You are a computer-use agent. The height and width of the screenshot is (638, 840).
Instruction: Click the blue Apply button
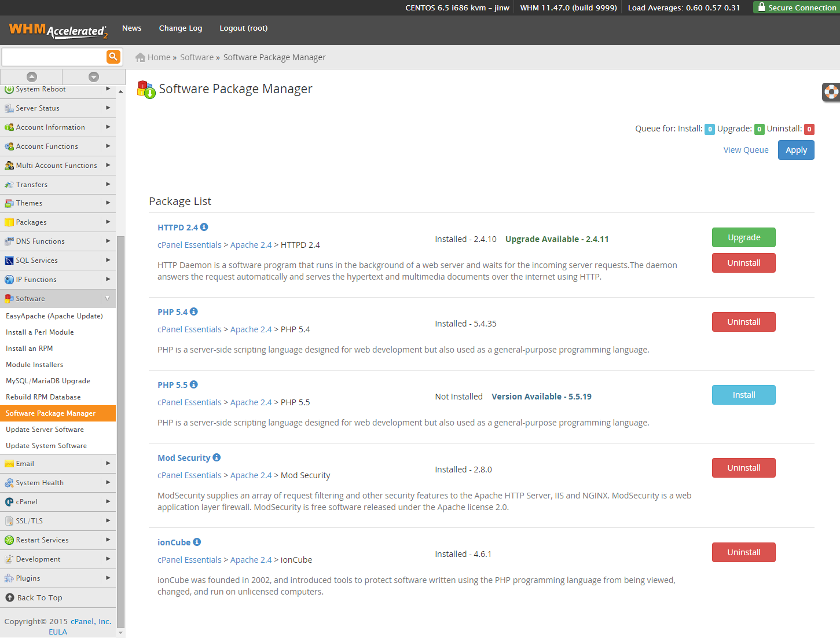point(796,150)
